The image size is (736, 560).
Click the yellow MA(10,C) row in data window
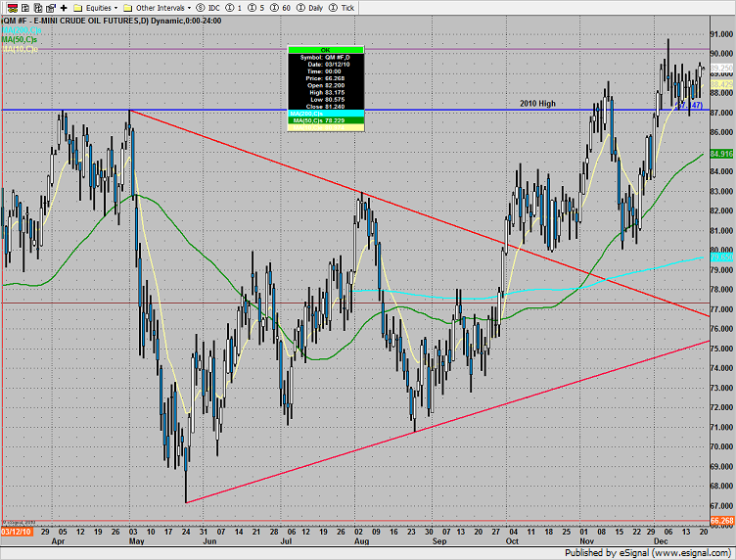coord(325,127)
